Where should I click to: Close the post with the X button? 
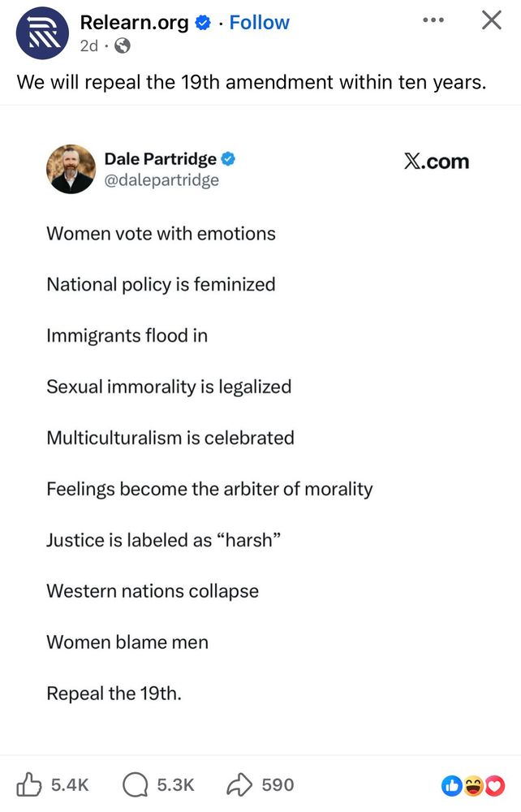(x=491, y=19)
